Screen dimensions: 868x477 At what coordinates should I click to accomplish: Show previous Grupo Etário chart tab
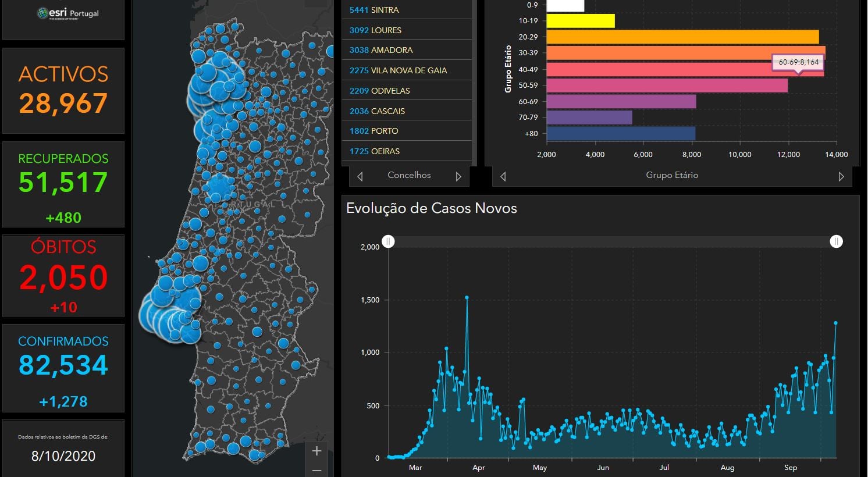pyautogui.click(x=503, y=176)
